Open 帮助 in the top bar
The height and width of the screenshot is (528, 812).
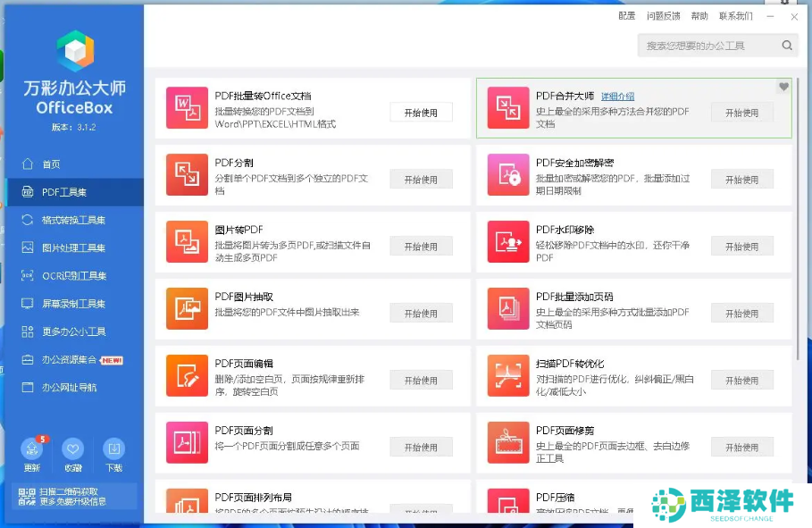pos(699,16)
